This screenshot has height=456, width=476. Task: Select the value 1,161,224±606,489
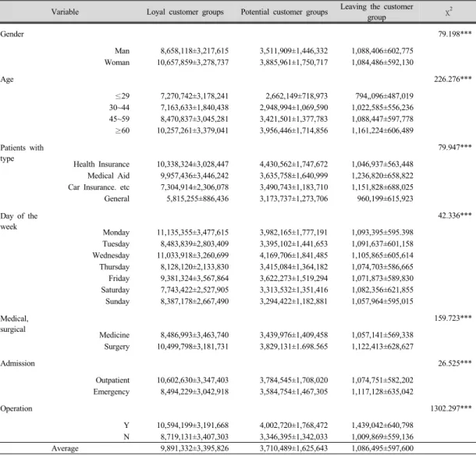pyautogui.click(x=382, y=130)
